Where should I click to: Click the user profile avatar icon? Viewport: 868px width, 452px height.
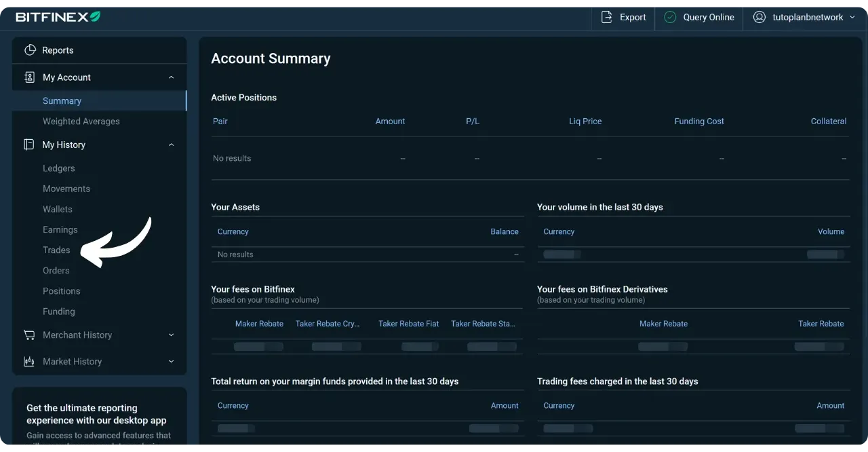tap(759, 18)
